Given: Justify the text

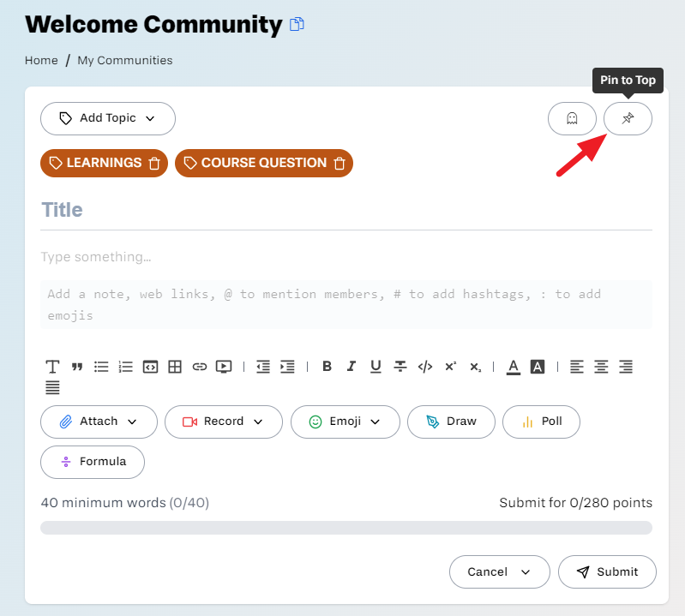Looking at the screenshot, I should coord(52,387).
